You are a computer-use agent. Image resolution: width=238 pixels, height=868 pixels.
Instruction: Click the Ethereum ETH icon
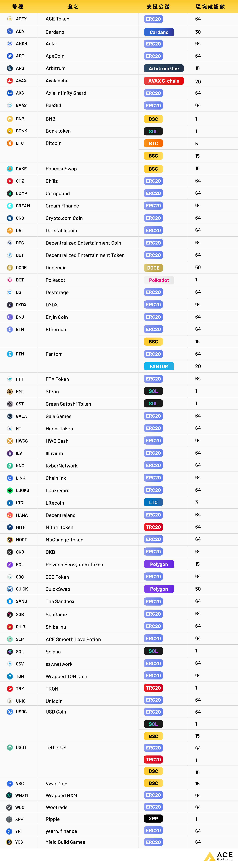click(x=10, y=329)
